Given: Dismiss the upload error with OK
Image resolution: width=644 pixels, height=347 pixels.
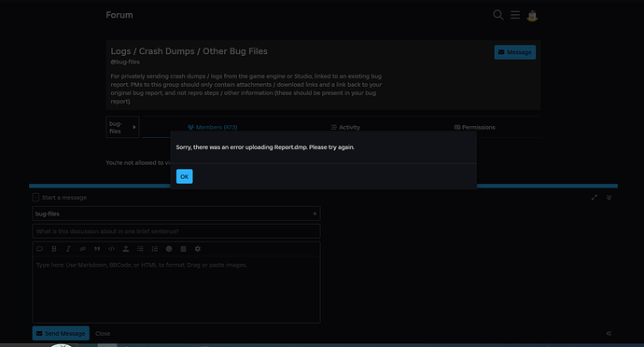Looking at the screenshot, I should (x=185, y=176).
